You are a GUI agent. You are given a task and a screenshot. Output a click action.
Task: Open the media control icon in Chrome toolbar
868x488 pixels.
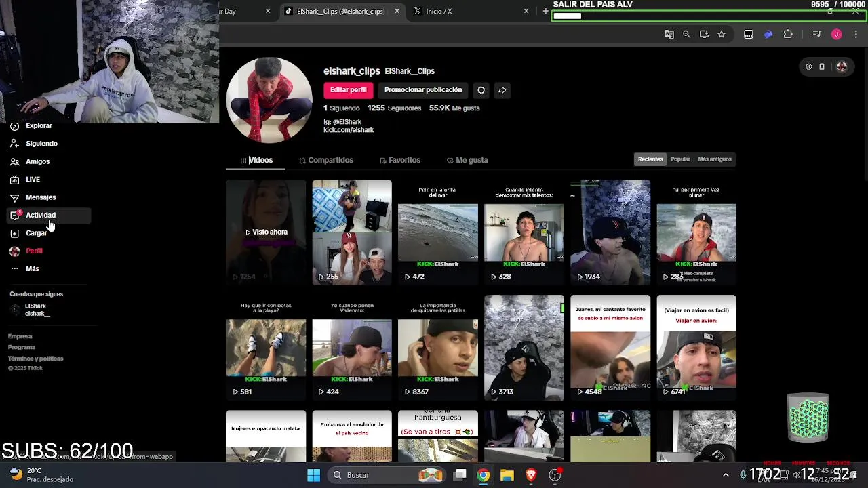coord(817,34)
